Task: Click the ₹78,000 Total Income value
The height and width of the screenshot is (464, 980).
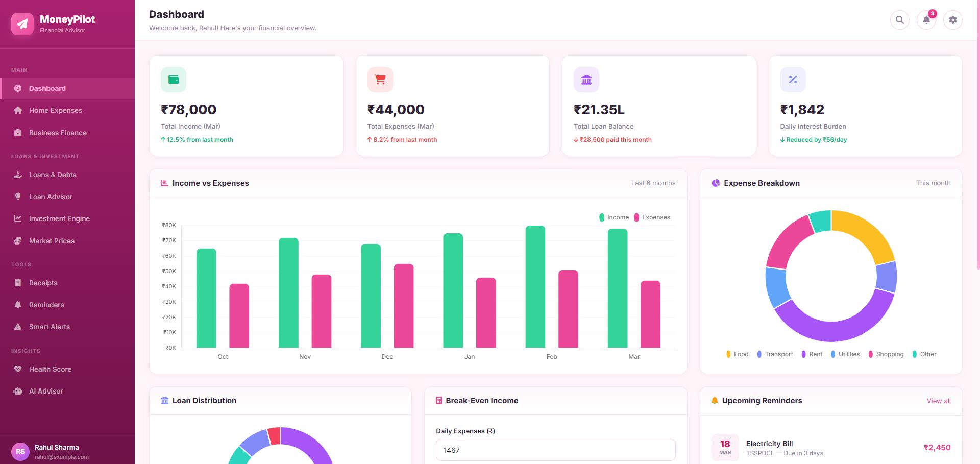Action: (189, 110)
